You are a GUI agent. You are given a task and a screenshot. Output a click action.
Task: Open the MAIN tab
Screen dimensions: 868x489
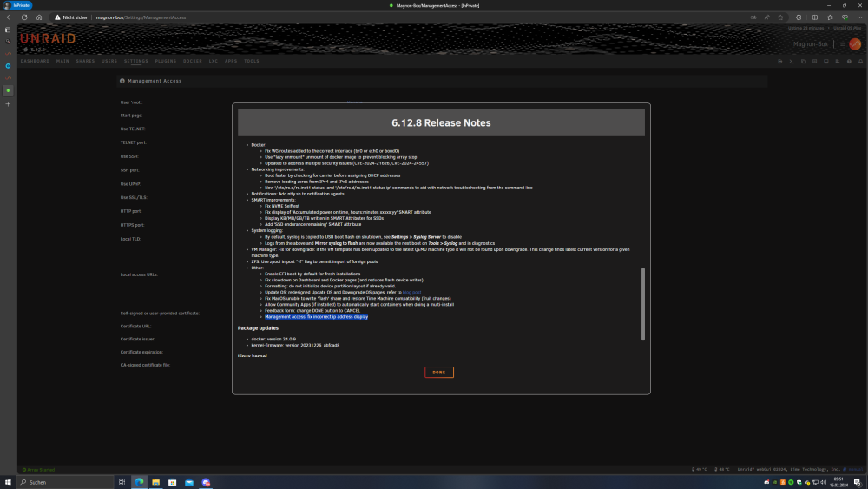click(62, 61)
